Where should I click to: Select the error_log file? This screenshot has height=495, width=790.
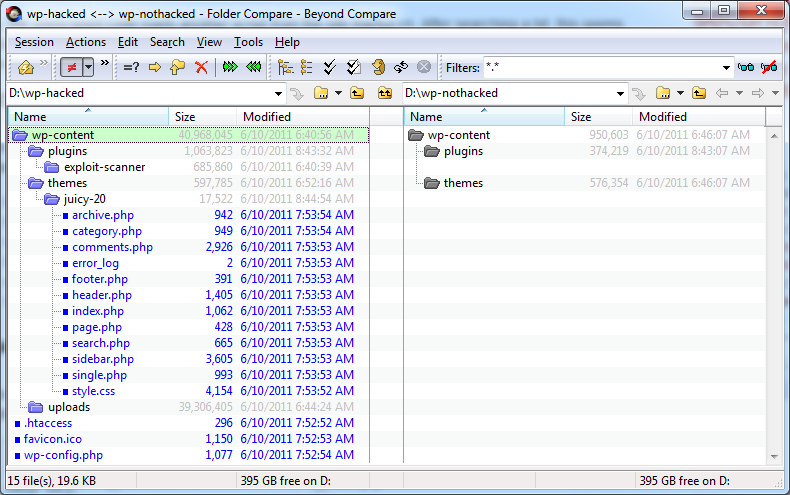tap(95, 263)
